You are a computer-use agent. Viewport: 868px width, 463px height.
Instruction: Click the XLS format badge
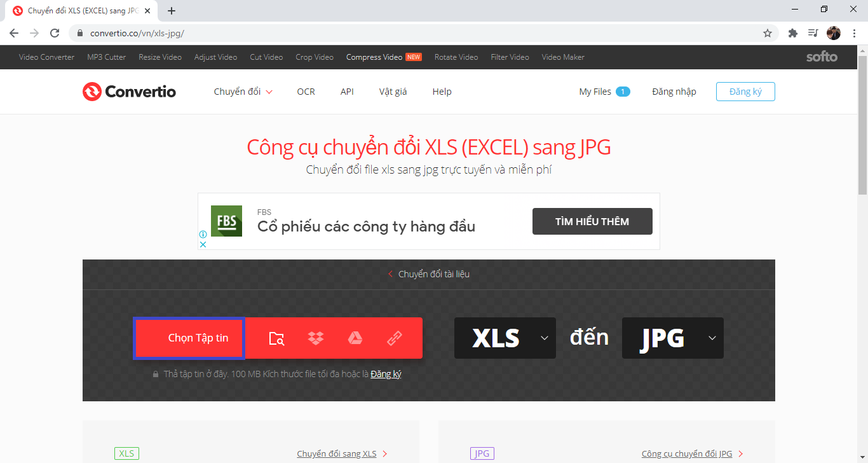126,453
